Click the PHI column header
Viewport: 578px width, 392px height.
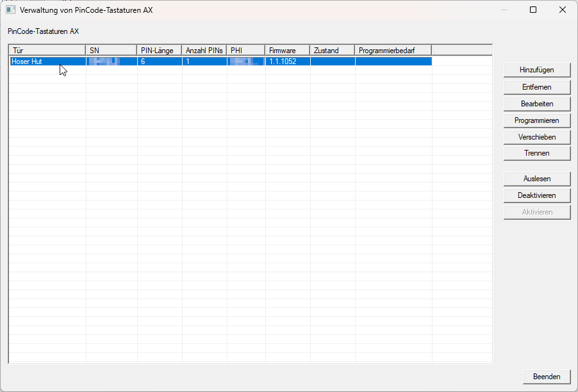pos(245,51)
